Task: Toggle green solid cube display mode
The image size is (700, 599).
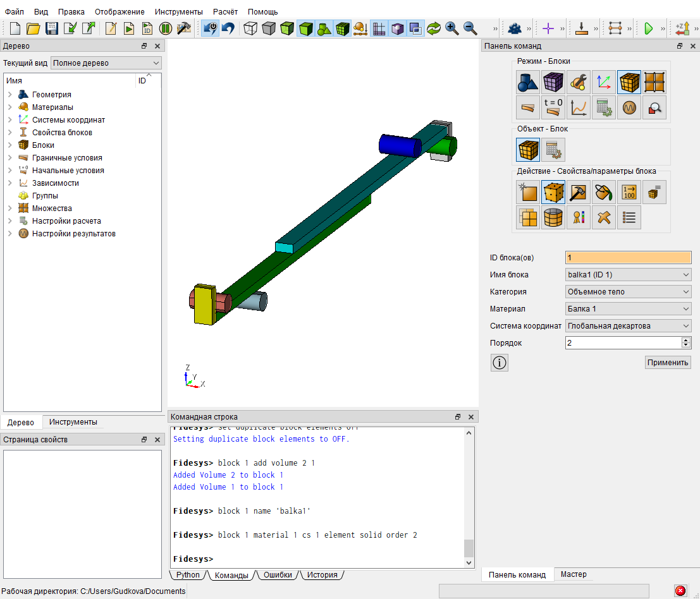Action: coord(306,28)
